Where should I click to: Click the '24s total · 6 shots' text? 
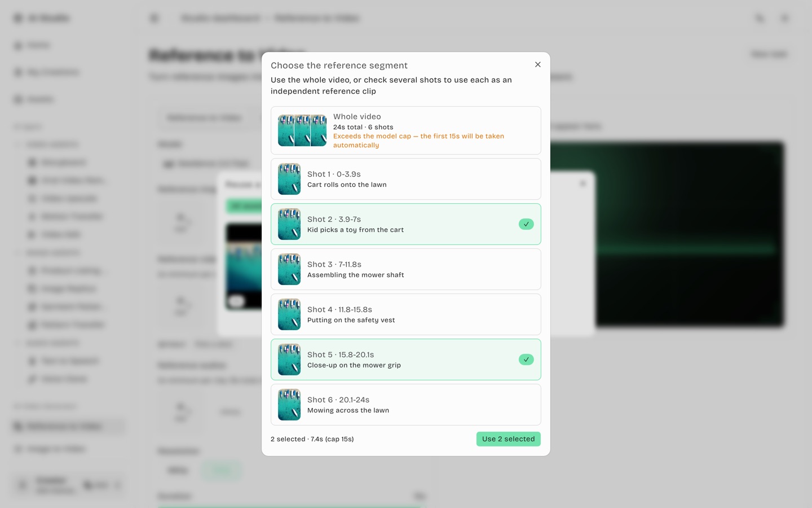363,127
